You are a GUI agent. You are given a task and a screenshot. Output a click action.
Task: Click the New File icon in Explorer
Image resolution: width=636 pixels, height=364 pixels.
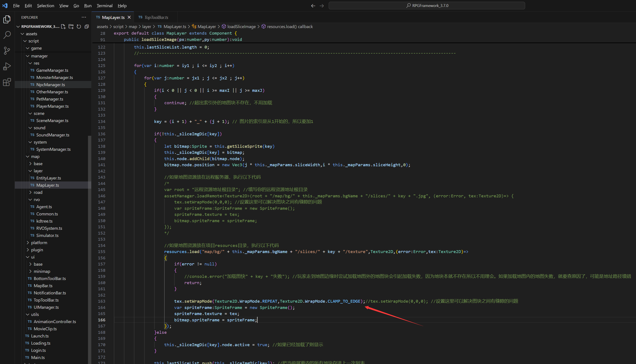pos(63,27)
